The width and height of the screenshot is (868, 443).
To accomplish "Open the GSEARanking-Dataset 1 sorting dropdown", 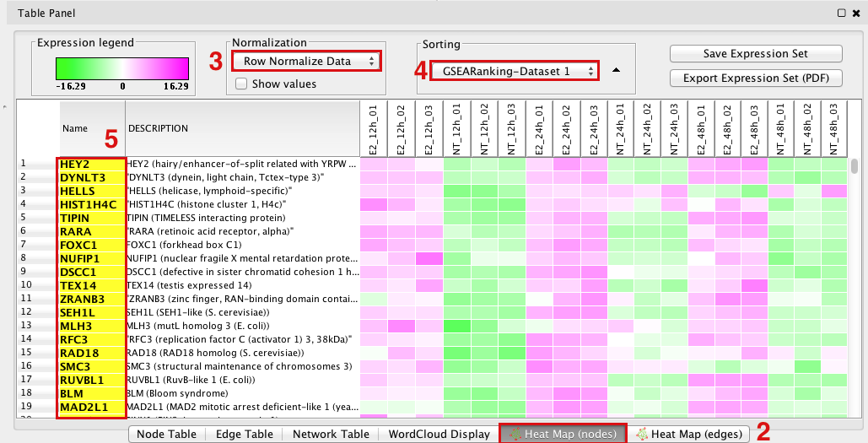I will tap(515, 71).
